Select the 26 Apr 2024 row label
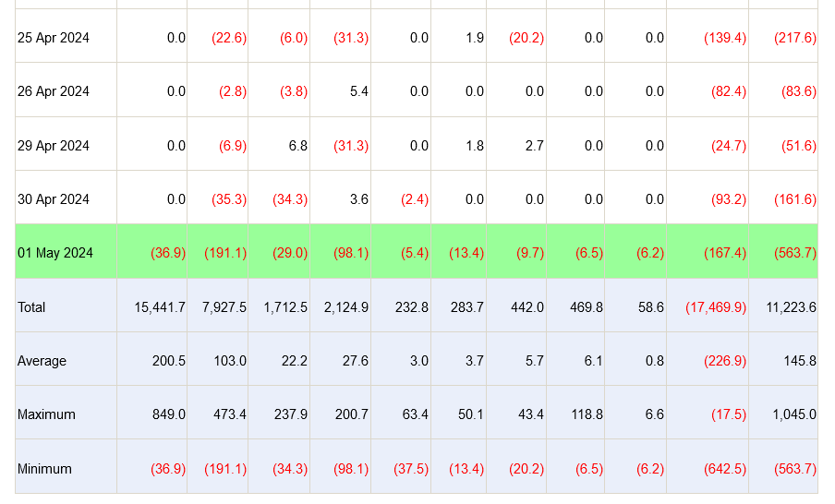This screenshot has height=504, width=835. [x=54, y=91]
